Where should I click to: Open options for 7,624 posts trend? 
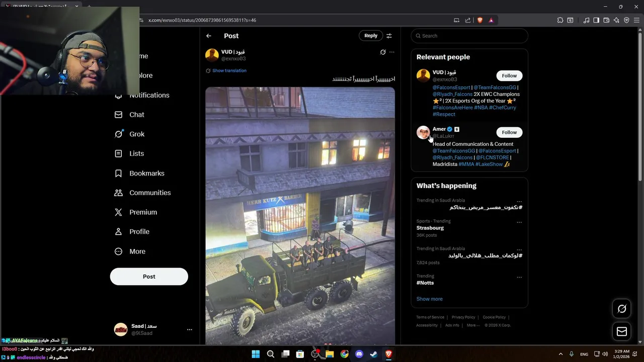(x=519, y=250)
